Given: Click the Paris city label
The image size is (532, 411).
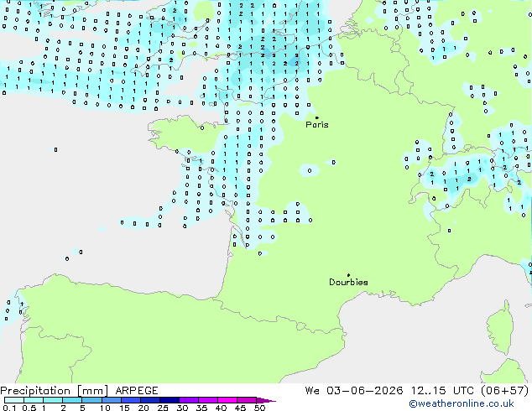Looking at the screenshot, I should (317, 125).
